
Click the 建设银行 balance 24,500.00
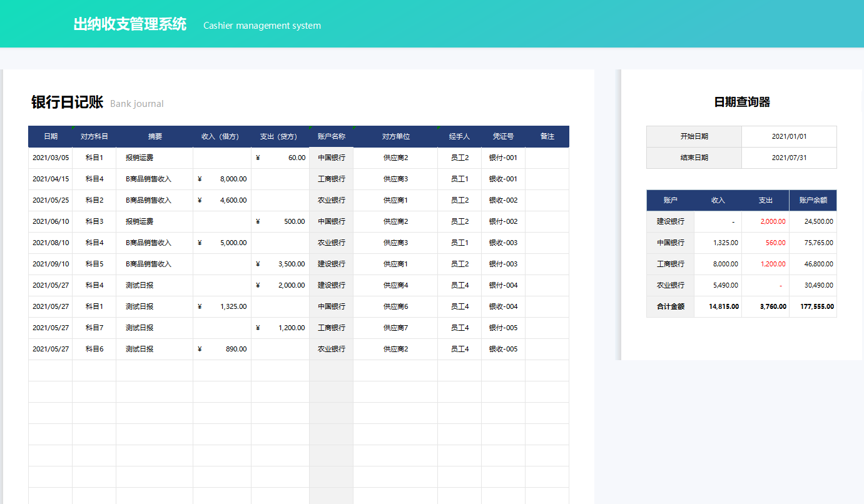point(813,221)
